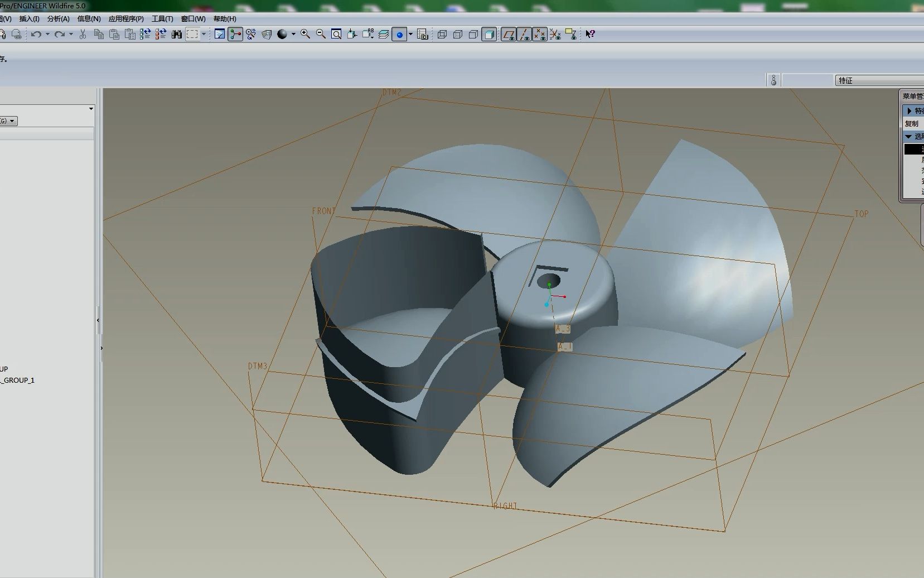Click the Cut scissors icon
The image size is (924, 578).
[83, 35]
